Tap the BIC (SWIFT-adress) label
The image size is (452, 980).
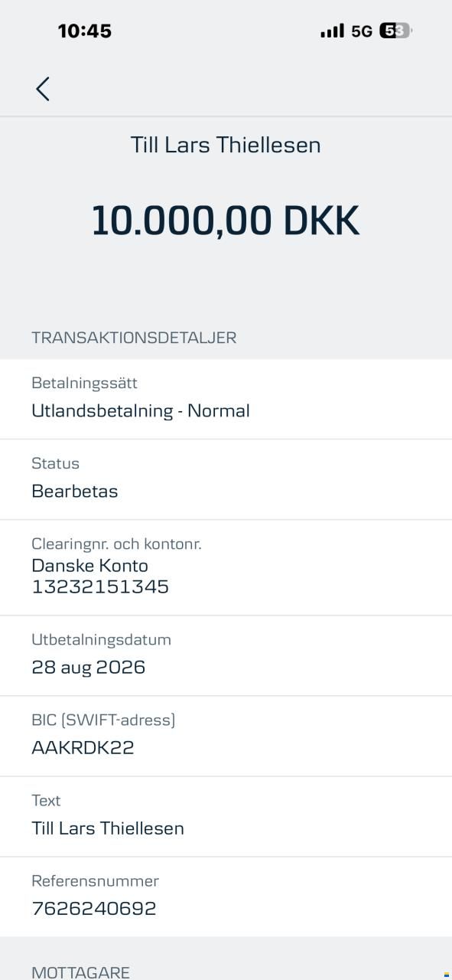103,720
